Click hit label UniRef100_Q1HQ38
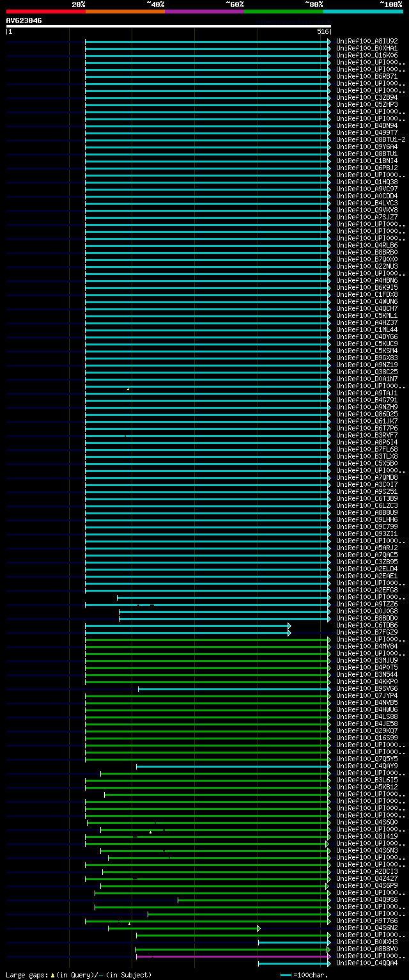The image size is (409, 980). click(367, 182)
